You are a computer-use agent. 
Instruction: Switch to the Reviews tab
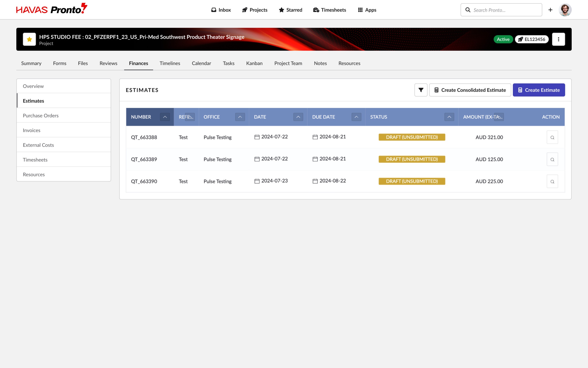108,63
